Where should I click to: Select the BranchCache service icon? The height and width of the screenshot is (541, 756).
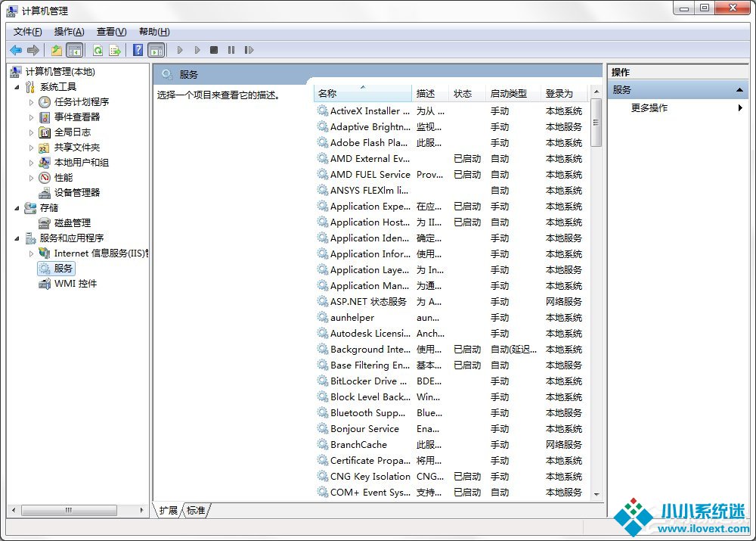coord(323,444)
